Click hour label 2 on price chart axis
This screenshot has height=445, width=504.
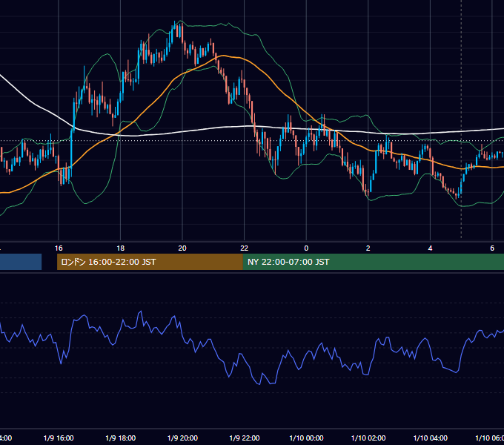368,248
